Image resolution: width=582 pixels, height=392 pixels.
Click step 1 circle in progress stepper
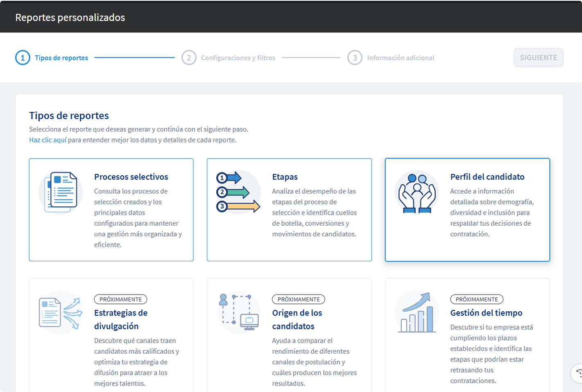pos(23,58)
